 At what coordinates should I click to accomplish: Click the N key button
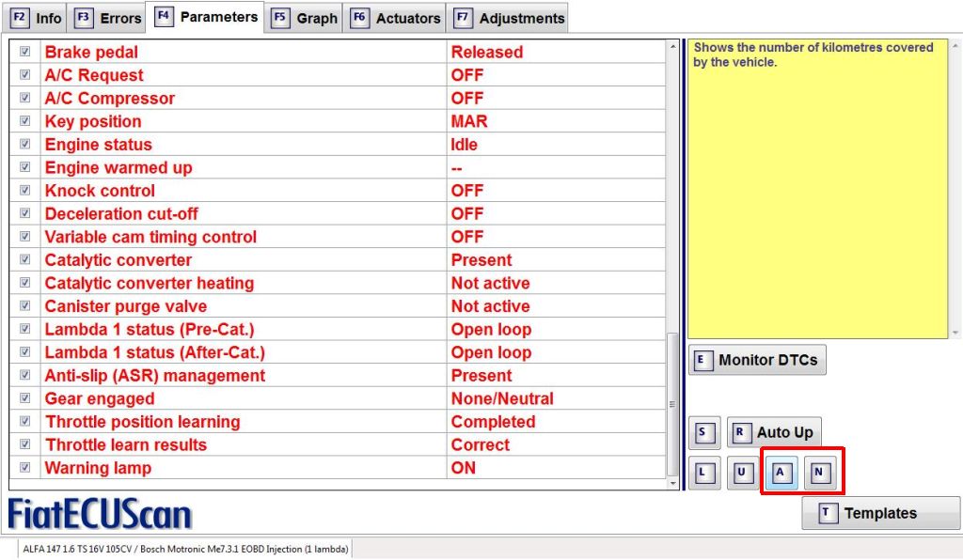click(820, 473)
